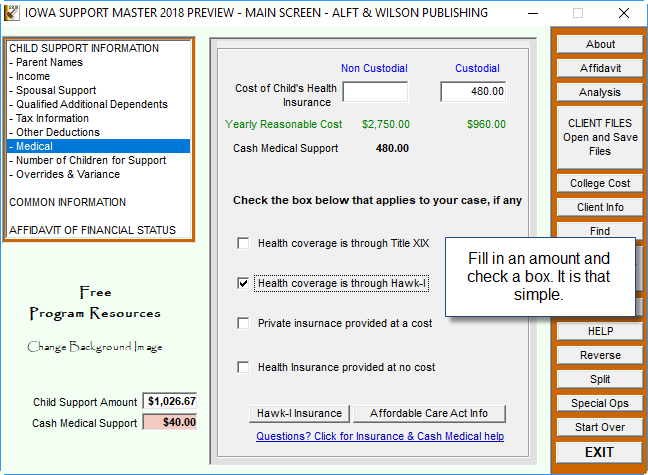Select Parent Names in the info list

coord(98,62)
